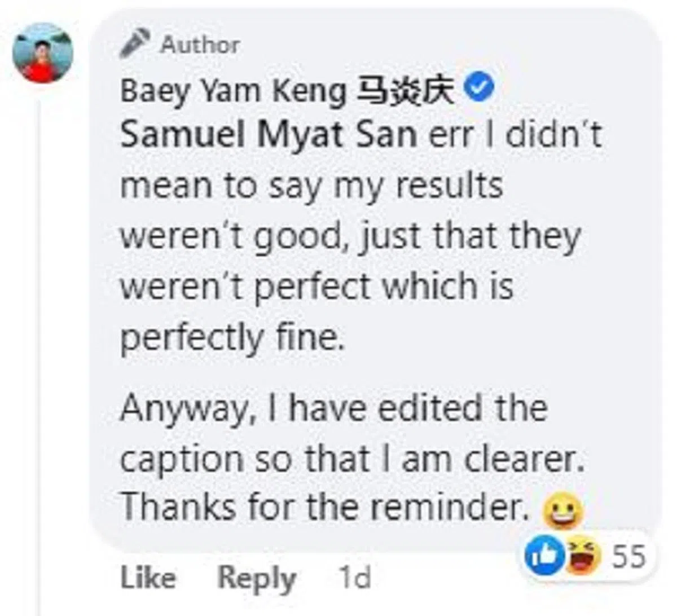Click the blue verified checkmark badge
The image size is (677, 616).
(x=479, y=89)
